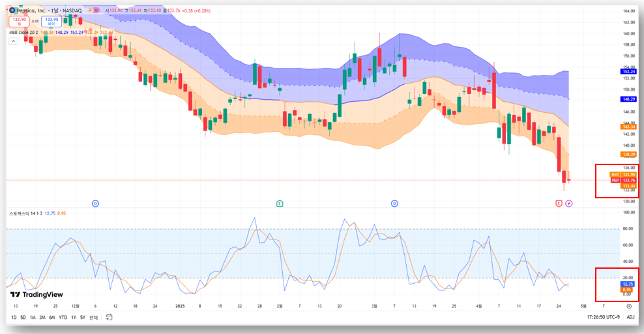Click the green earnings E marker
This screenshot has height=334, width=644.
280,204
